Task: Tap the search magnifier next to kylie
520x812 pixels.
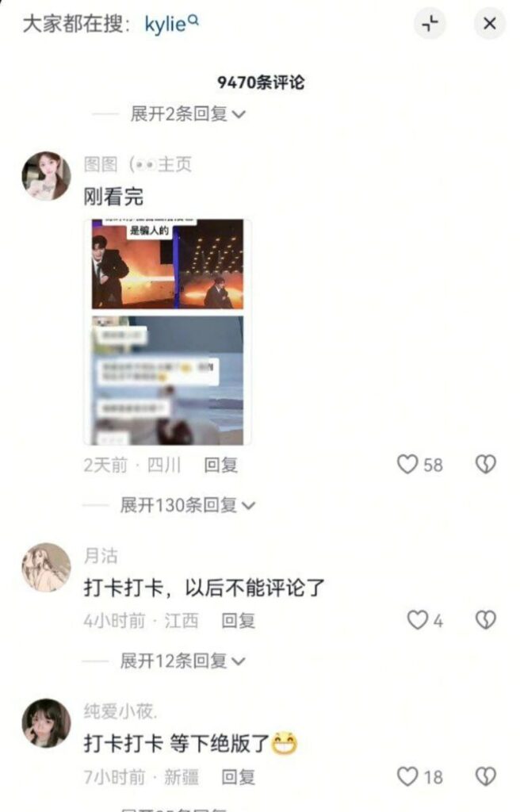Action: tap(193, 20)
